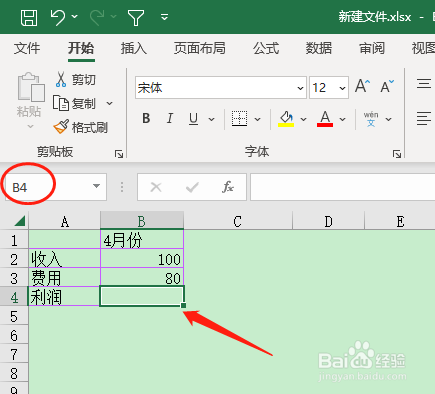The image size is (435, 394).
Task: Click the fx Insert Function icon
Action: (228, 187)
